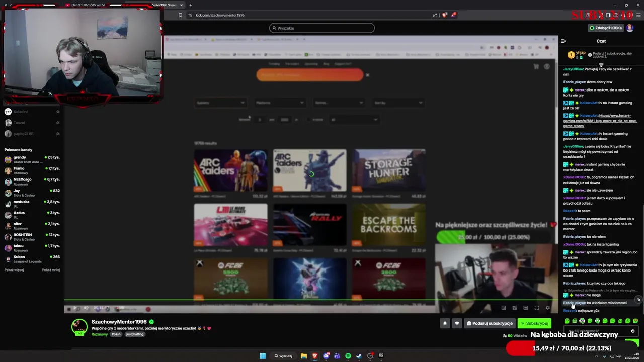Screen dimensions: 644x362
Task: Open the Rozmowy category link
Action: [x=100, y=334]
